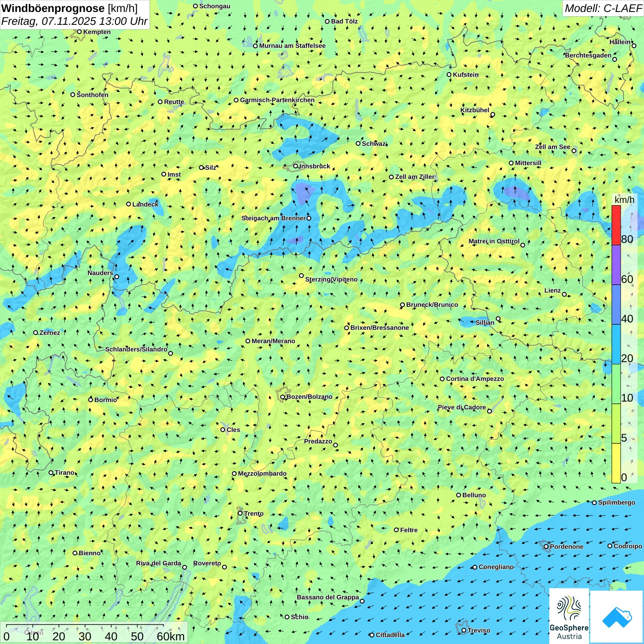This screenshot has height=644, width=644.
Task: Click the Modell: C-LAEF label
Action: 603,8
